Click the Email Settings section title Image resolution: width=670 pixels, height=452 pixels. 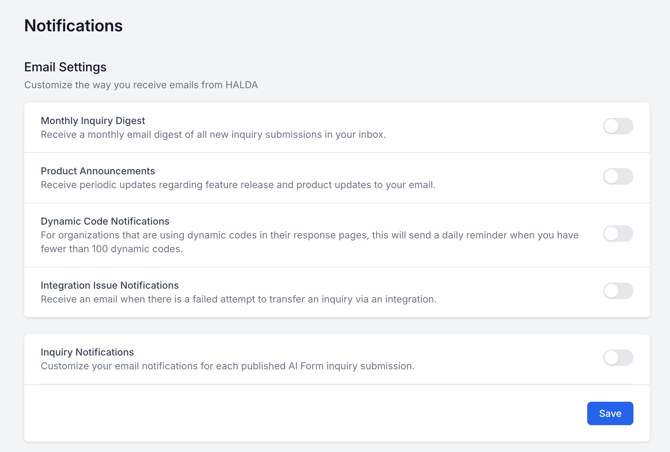[65, 67]
